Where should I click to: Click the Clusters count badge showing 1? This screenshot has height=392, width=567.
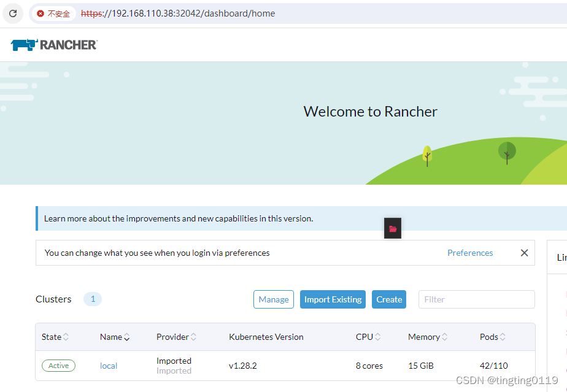(93, 299)
